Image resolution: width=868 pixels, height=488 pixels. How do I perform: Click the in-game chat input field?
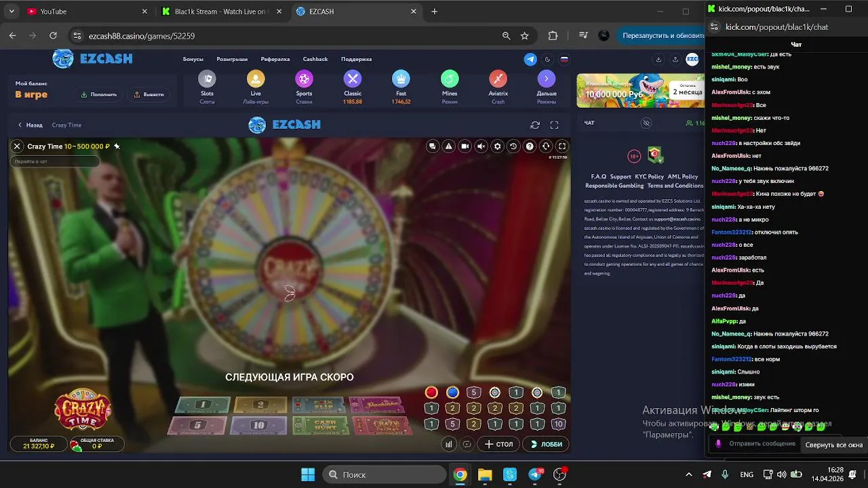click(55, 161)
